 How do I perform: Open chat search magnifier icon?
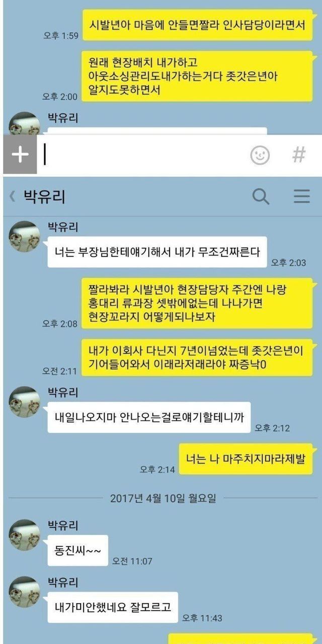[261, 196]
